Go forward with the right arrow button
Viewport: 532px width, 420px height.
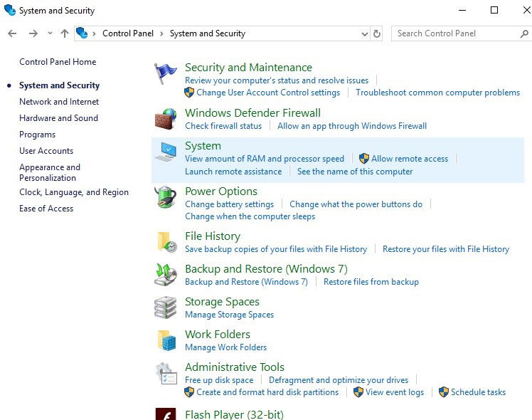click(33, 33)
